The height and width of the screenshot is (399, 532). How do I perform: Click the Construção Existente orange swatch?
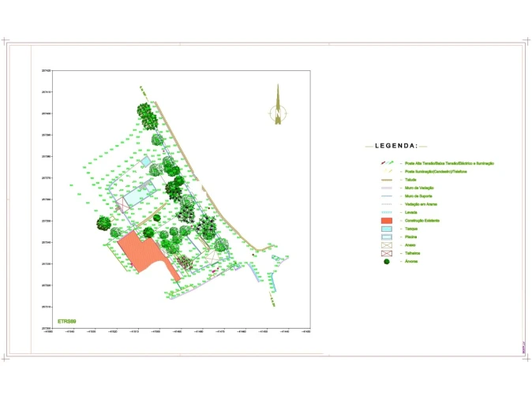(x=387, y=220)
